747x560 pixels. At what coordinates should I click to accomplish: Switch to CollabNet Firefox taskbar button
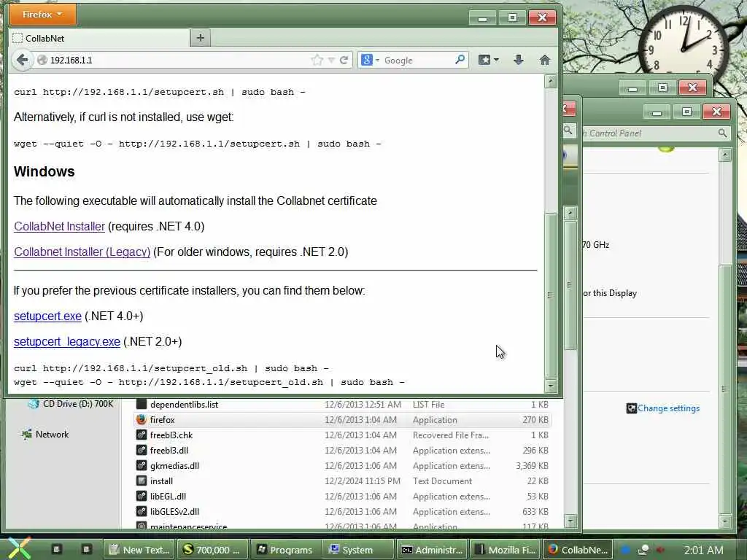click(x=578, y=550)
